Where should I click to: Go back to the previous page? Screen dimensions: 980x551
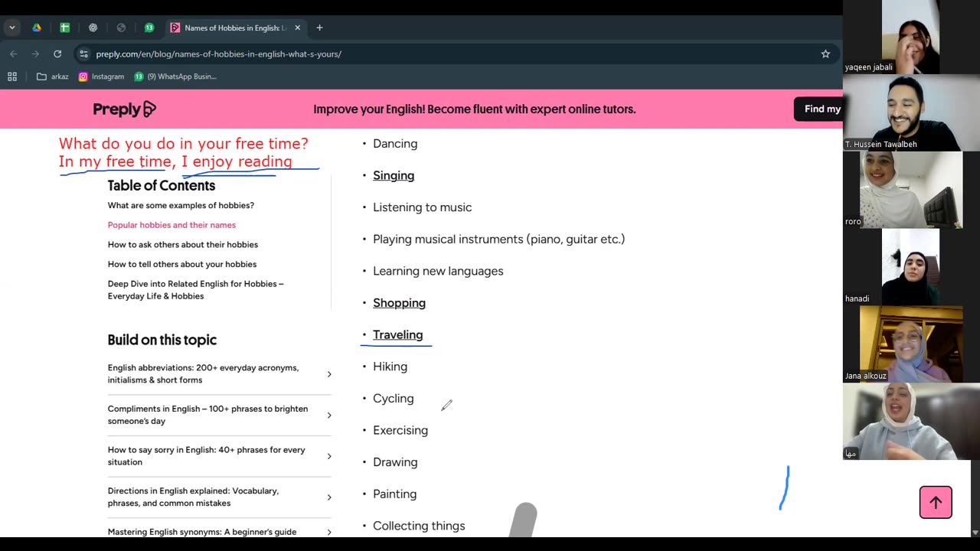pyautogui.click(x=13, y=54)
